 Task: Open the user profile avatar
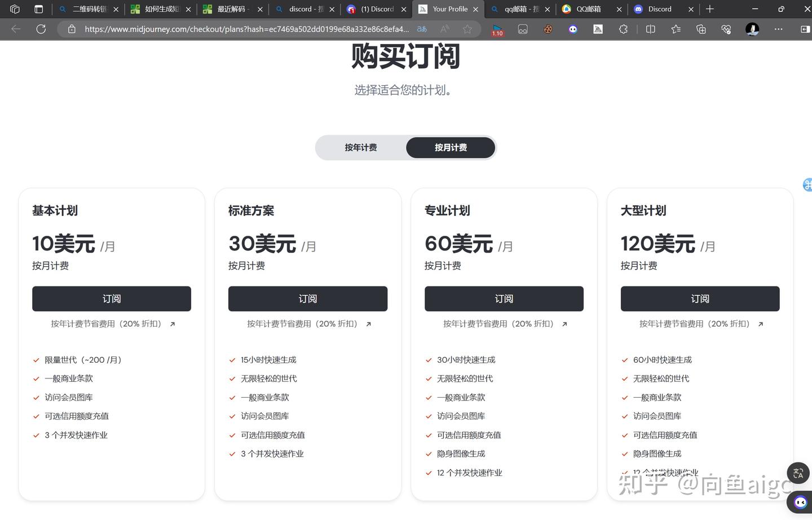coord(752,29)
